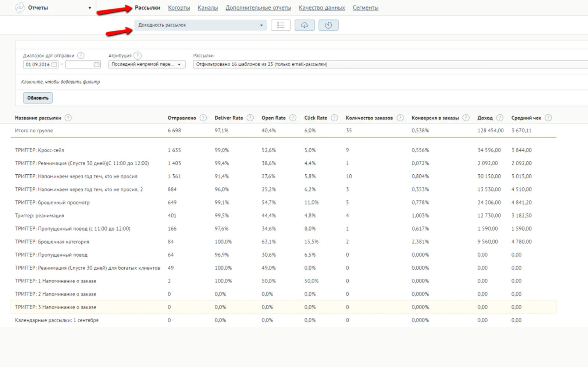
Task: Show help for Доход column
Action: click(500, 118)
